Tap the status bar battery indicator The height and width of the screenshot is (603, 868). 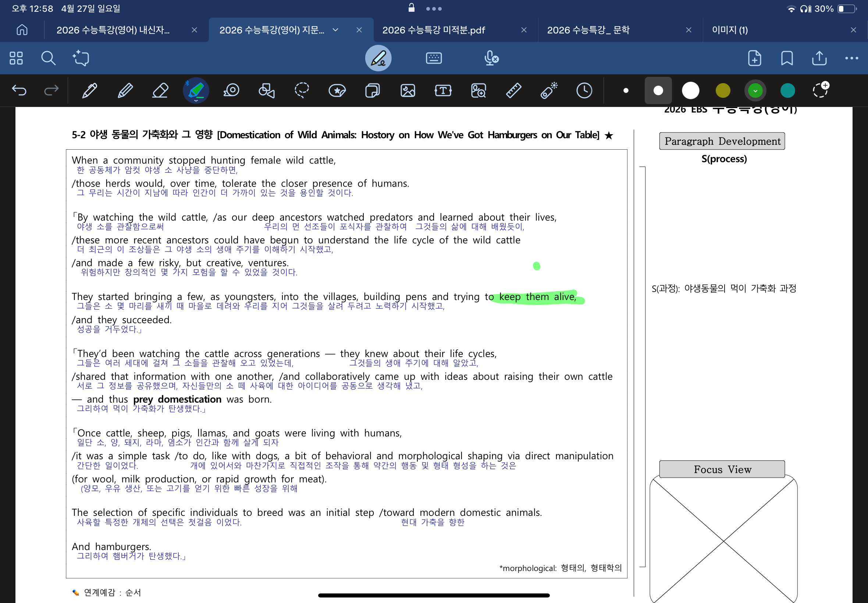point(847,9)
